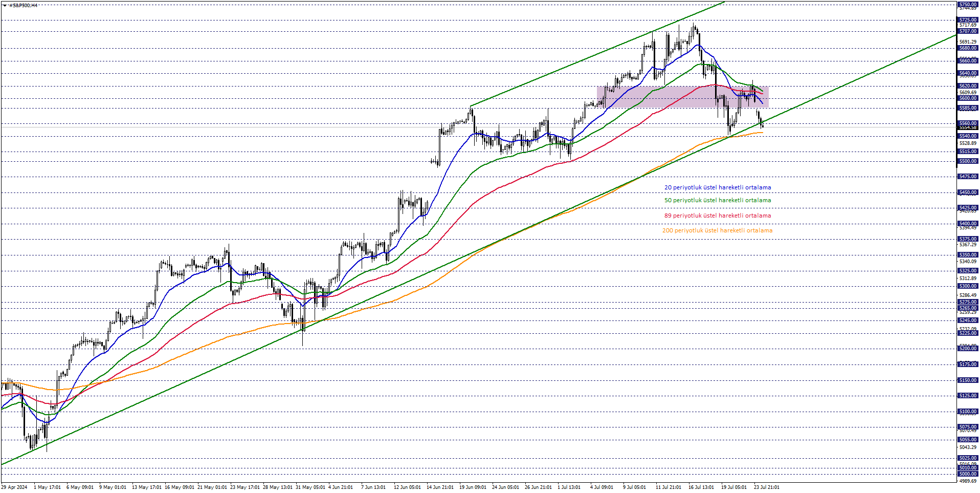Click the 5150.00 price level tag
Viewport: 980px width, 493px height.
point(967,380)
